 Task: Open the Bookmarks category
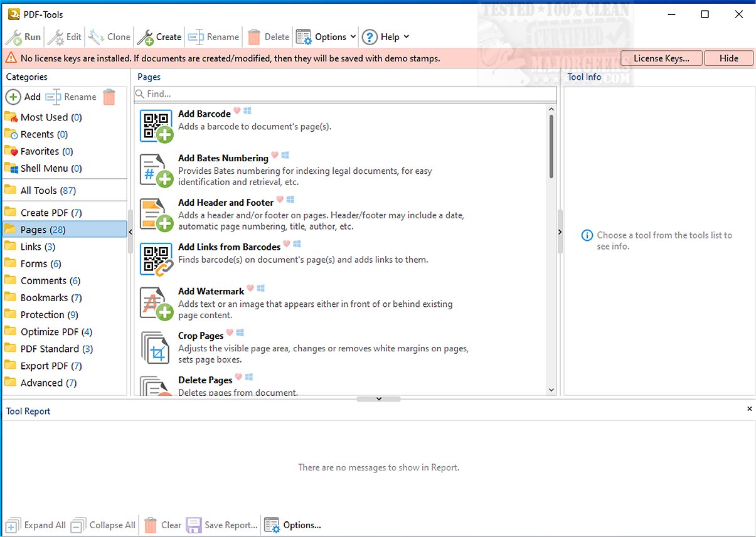coord(64,297)
